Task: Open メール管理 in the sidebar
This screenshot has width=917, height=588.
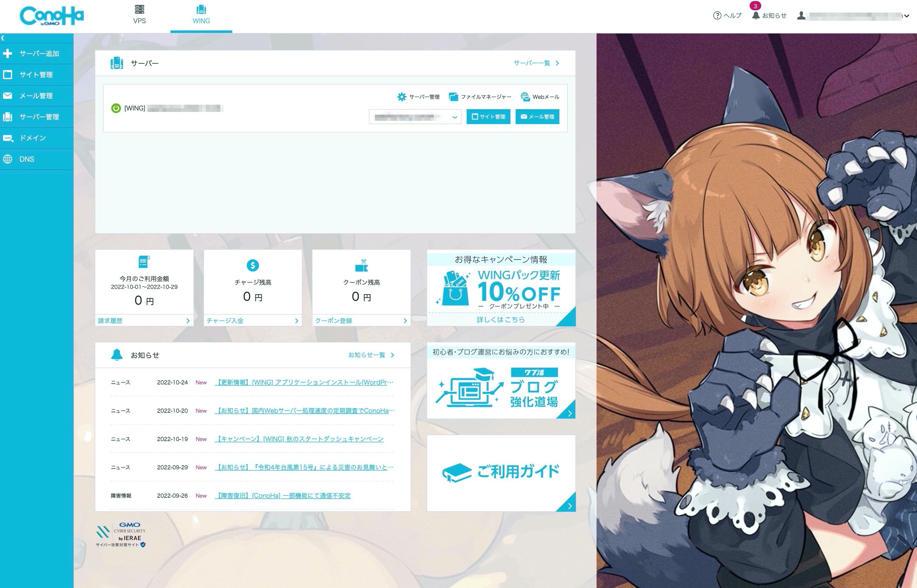Action: pos(37,96)
